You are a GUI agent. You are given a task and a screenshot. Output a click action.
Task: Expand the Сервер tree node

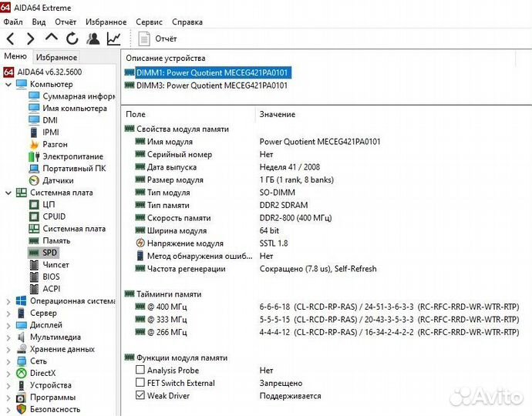pos(8,314)
